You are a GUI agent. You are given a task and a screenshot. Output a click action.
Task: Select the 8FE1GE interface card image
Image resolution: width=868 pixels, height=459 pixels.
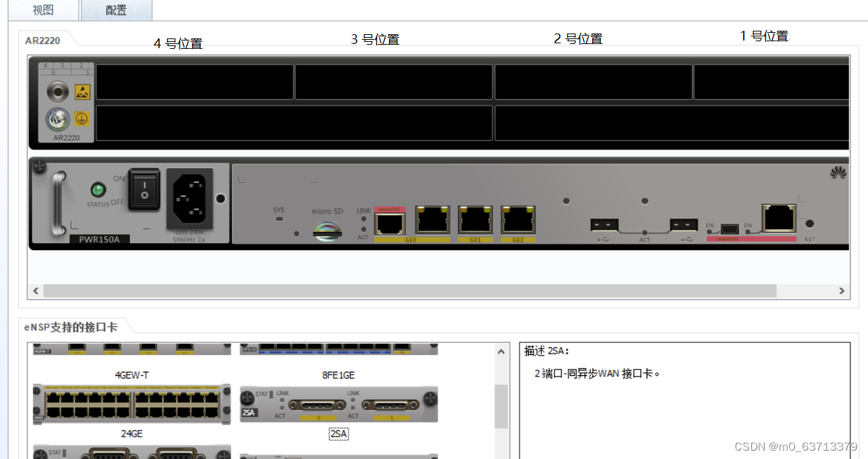click(x=339, y=349)
